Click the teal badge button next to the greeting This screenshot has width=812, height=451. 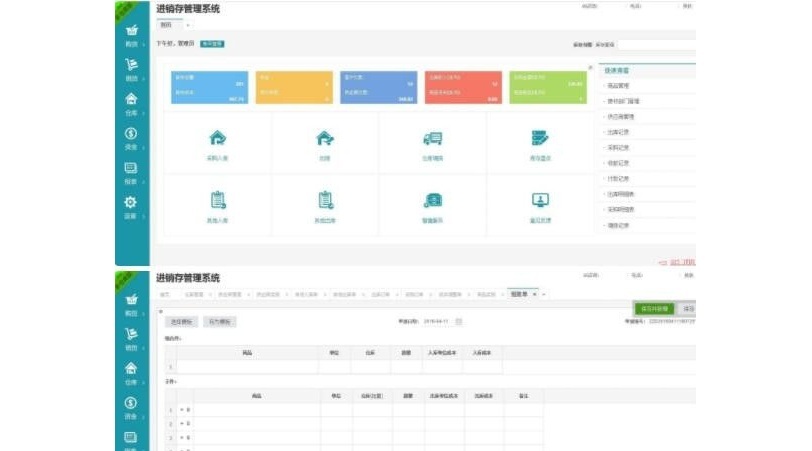point(212,44)
